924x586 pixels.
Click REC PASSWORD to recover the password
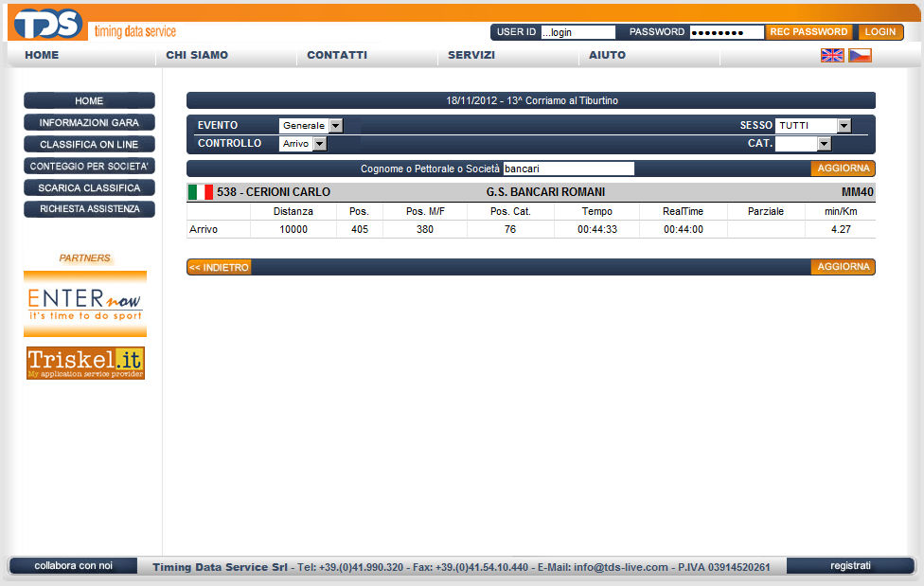[808, 32]
